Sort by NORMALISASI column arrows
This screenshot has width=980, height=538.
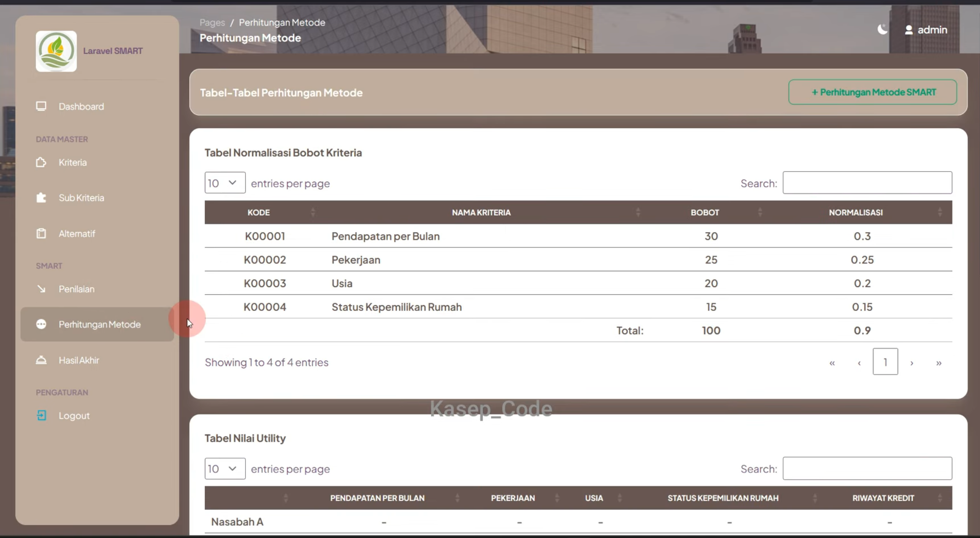[940, 212]
